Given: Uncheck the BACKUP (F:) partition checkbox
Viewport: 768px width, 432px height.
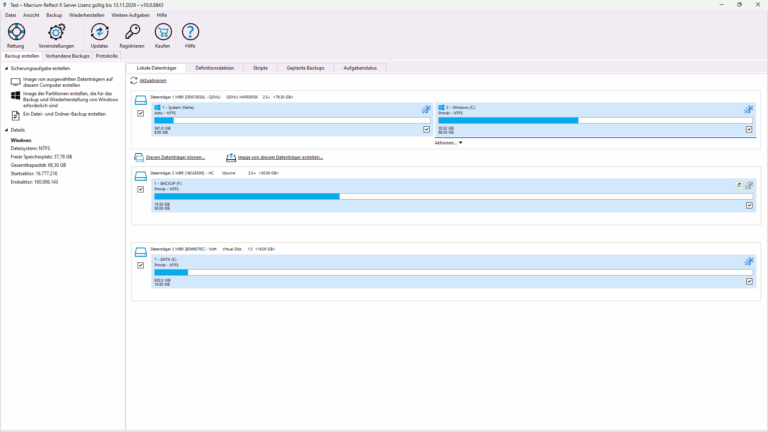Looking at the screenshot, I should pyautogui.click(x=749, y=205).
